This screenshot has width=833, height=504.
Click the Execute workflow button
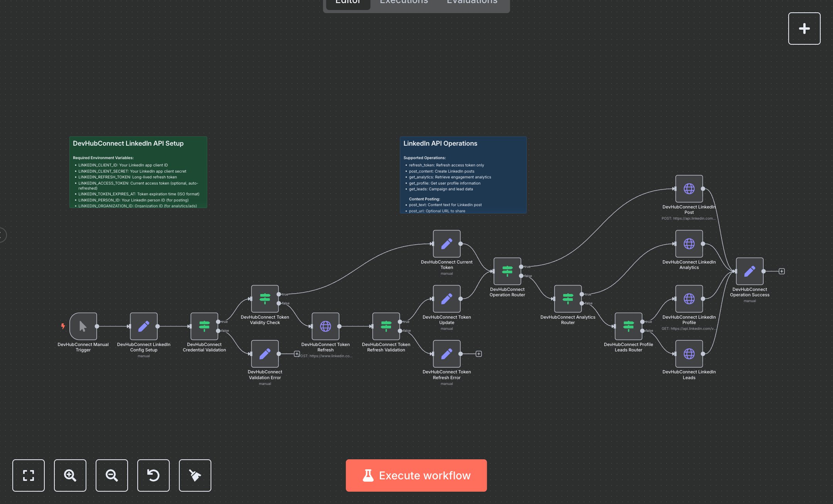click(x=416, y=475)
